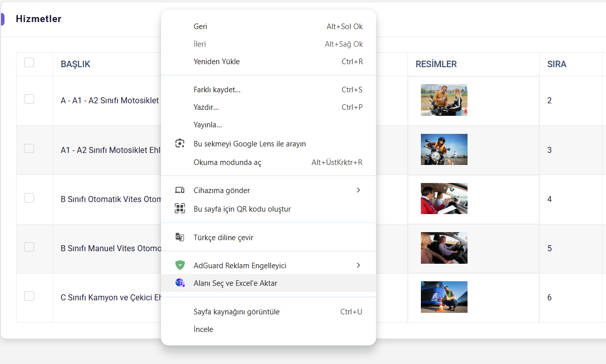Open the blue truck thumbnail in row 6
The width and height of the screenshot is (606, 364).
pos(444,297)
